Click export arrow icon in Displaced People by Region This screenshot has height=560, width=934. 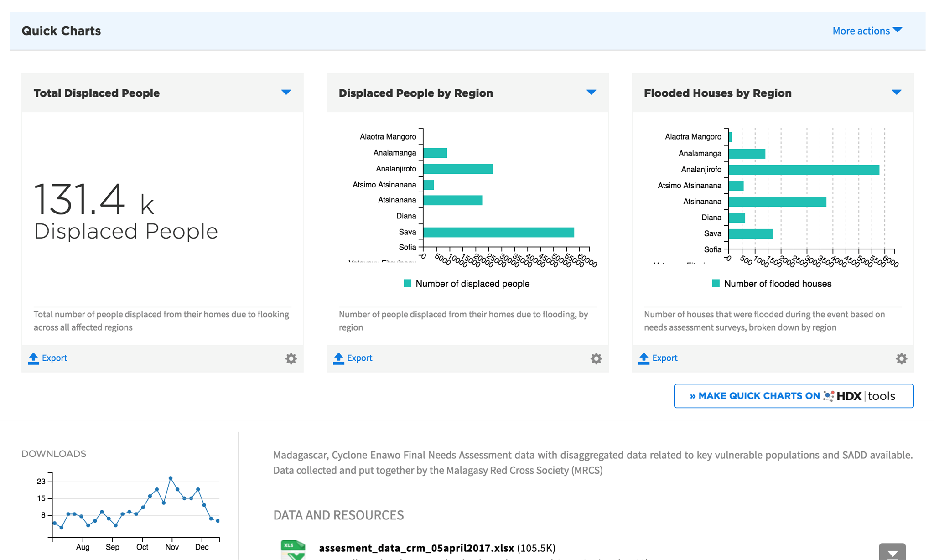[x=338, y=358]
